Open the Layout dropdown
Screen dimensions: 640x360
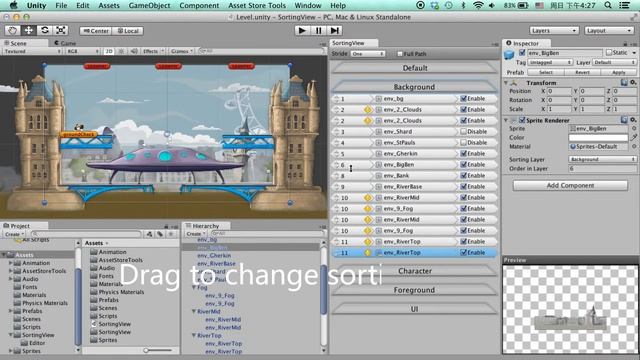pyautogui.click(x=609, y=31)
